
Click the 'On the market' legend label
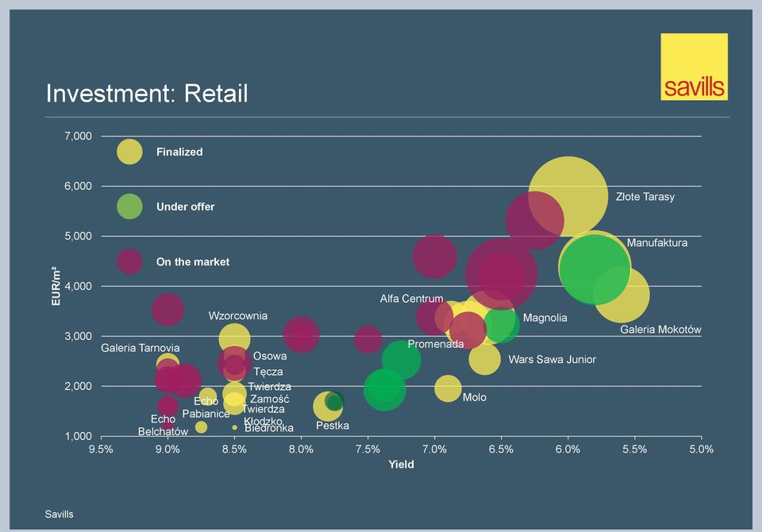coord(192,261)
